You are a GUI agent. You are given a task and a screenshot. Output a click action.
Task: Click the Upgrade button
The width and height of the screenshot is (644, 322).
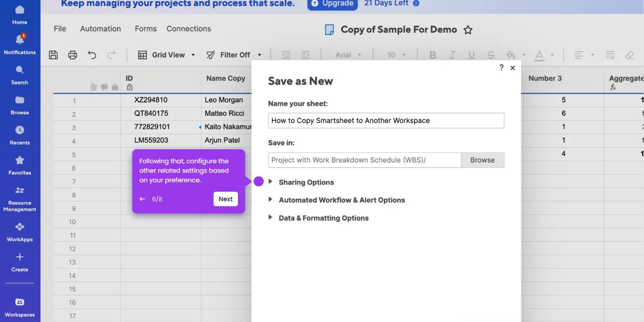point(332,4)
